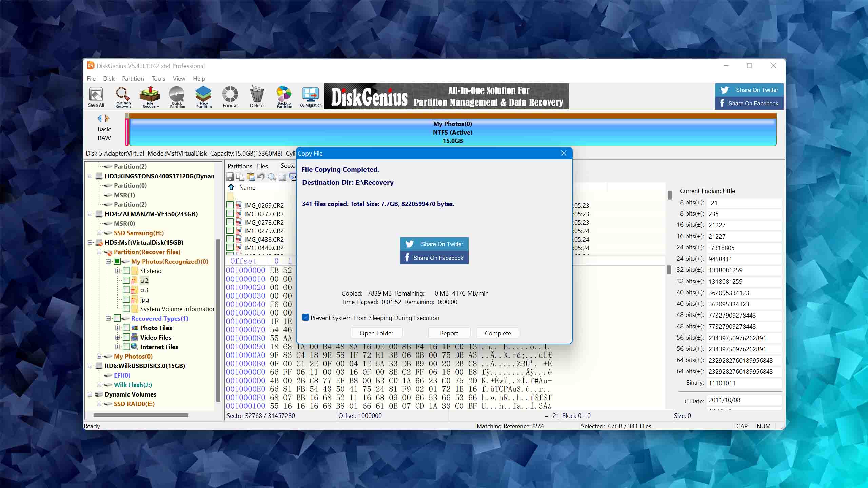This screenshot has width=868, height=488.
Task: Switch to the Files tab
Action: coord(262,166)
